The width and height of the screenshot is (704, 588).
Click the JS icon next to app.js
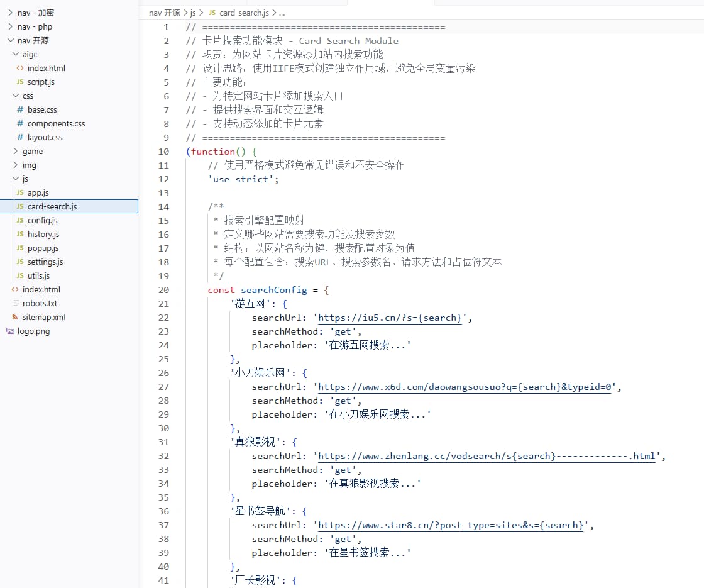[20, 192]
